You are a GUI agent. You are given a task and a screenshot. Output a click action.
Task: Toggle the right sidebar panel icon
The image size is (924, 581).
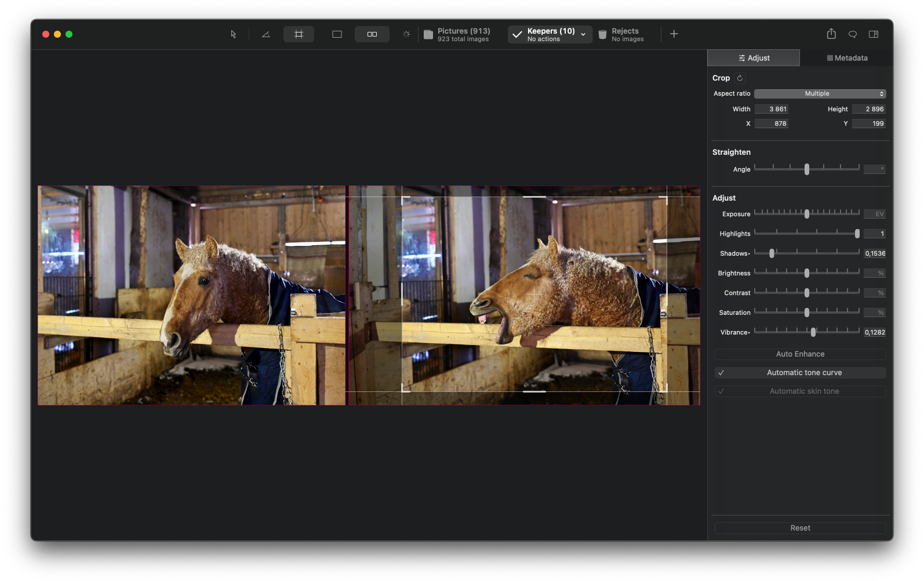[x=873, y=34]
